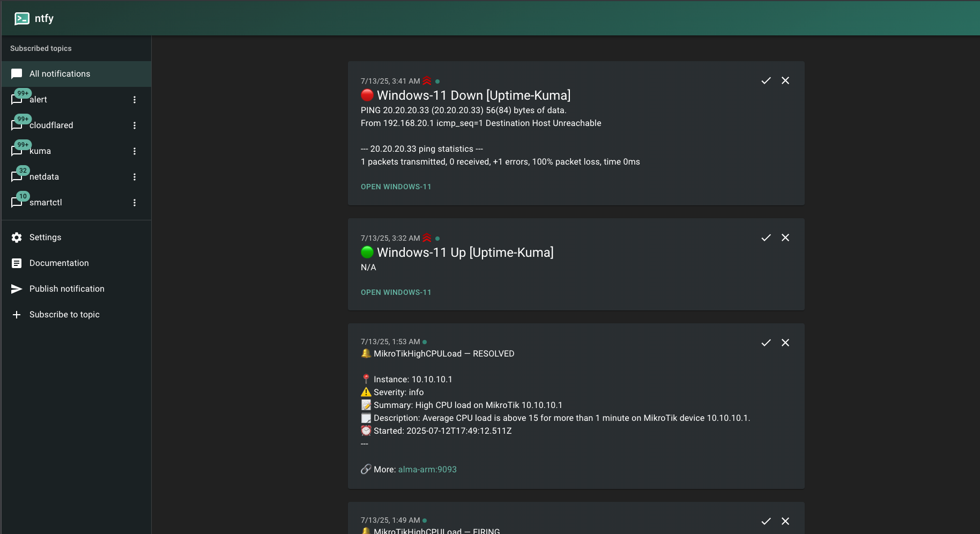
Task: Delete the Windows-11 Up notification
Action: [785, 238]
